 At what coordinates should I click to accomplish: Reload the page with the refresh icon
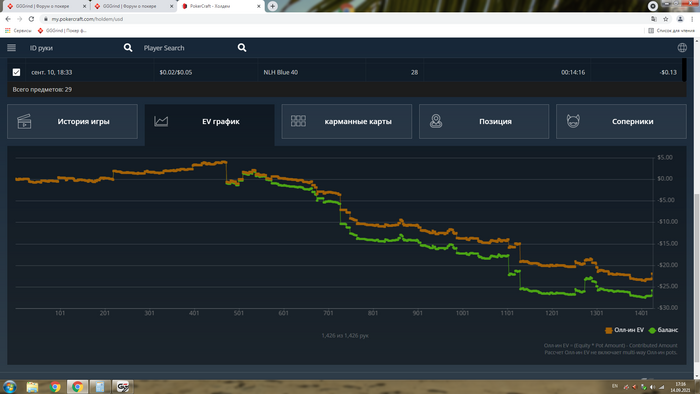[x=31, y=19]
